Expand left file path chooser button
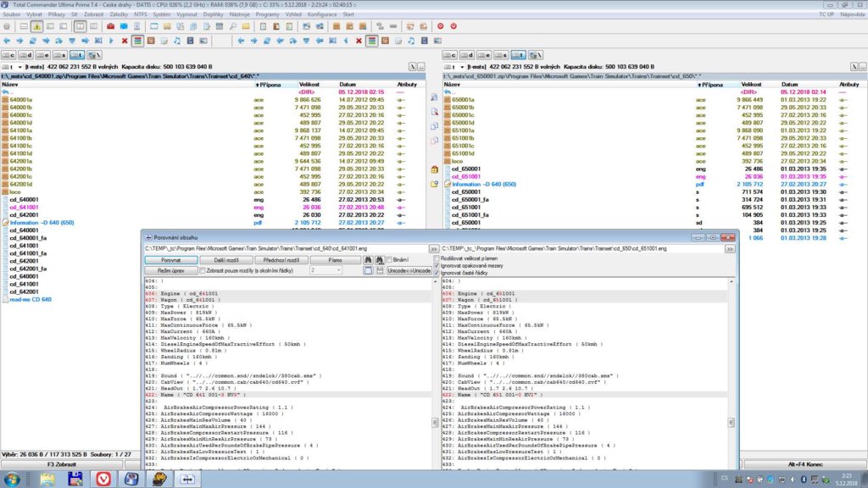 (433, 249)
